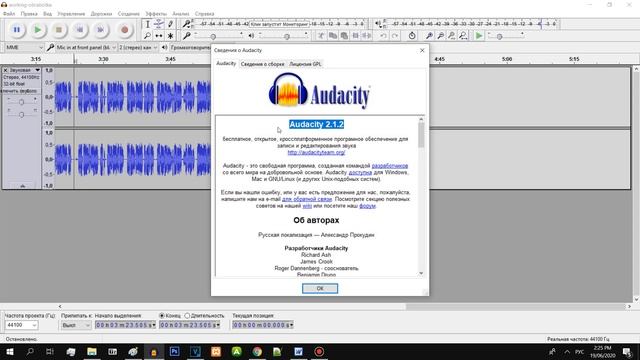
Task: Open the track name dropdown menu
Action: pos(24,70)
